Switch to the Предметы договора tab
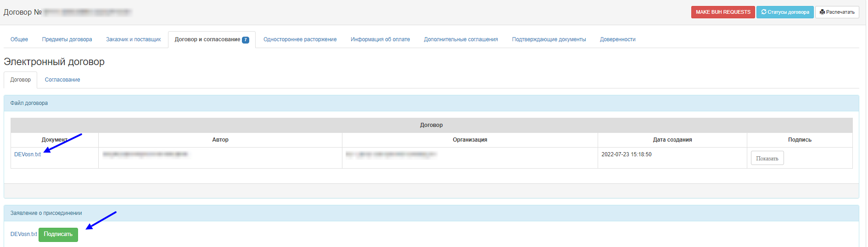 pos(67,39)
